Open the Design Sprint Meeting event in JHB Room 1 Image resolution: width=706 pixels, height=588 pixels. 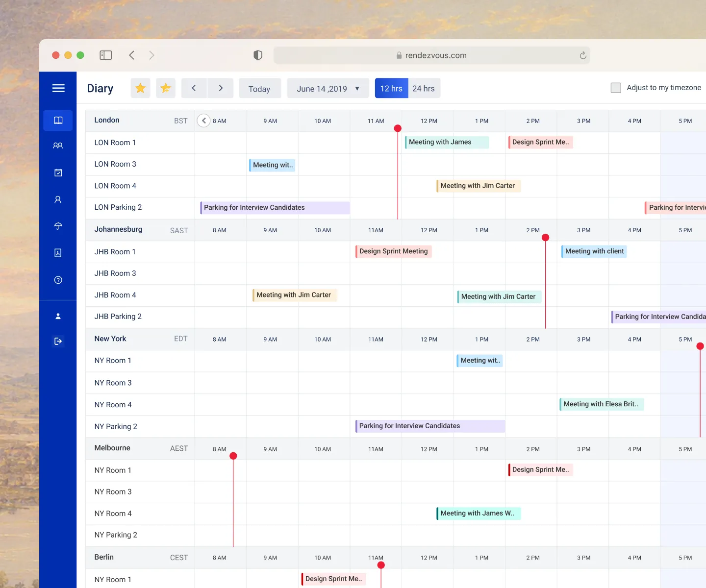pos(393,251)
